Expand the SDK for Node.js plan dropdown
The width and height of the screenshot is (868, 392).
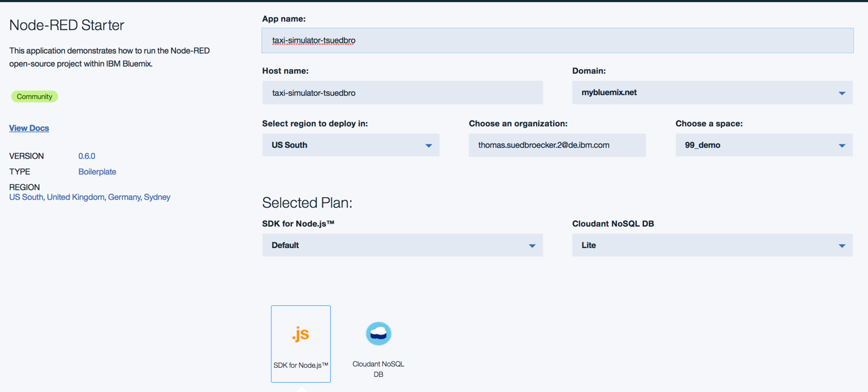(402, 245)
